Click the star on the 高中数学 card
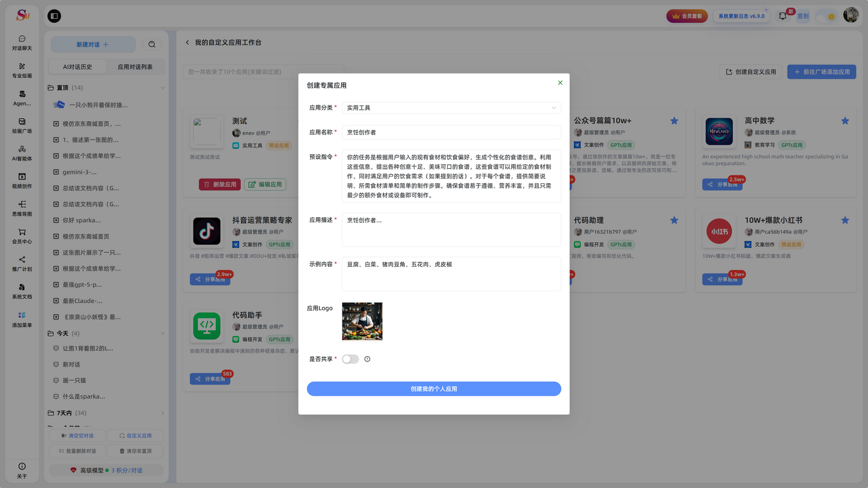868x488 pixels. click(x=845, y=120)
